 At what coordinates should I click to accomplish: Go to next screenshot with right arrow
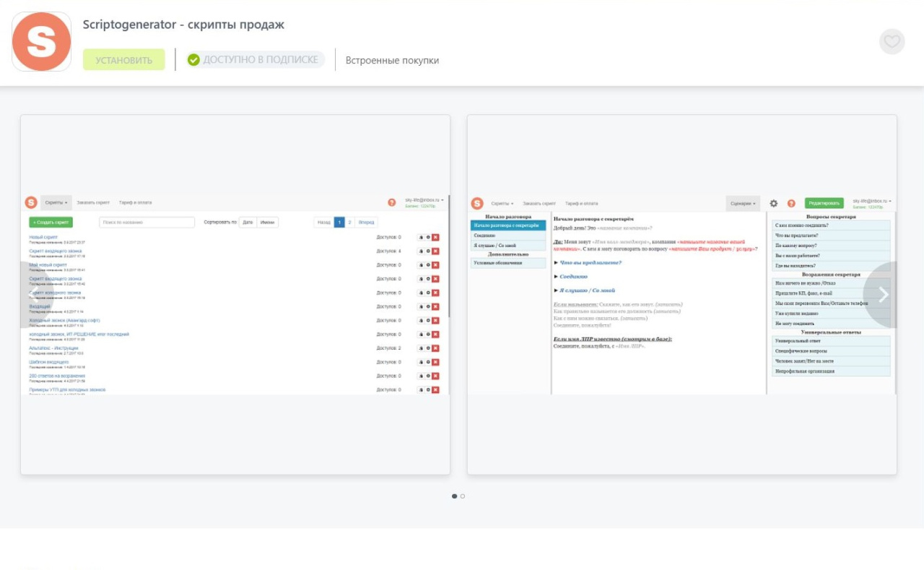882,295
